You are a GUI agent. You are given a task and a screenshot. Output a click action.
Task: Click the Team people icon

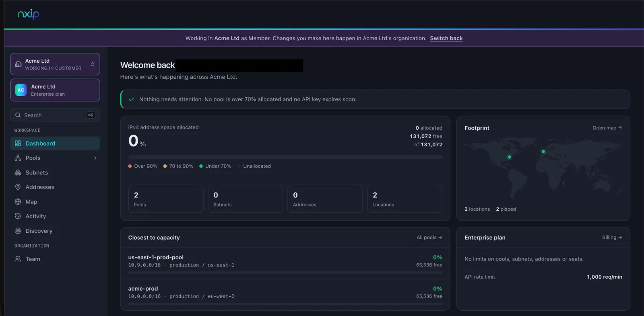tap(18, 259)
